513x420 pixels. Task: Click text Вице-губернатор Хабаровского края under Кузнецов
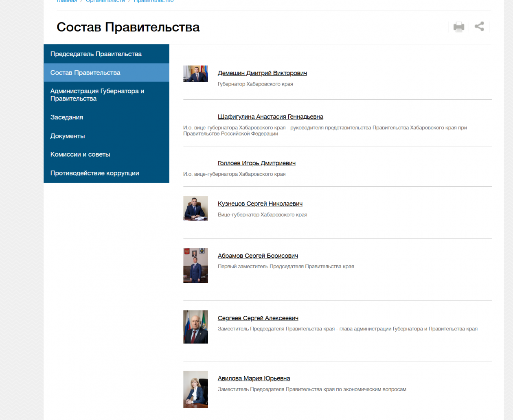[x=262, y=215]
